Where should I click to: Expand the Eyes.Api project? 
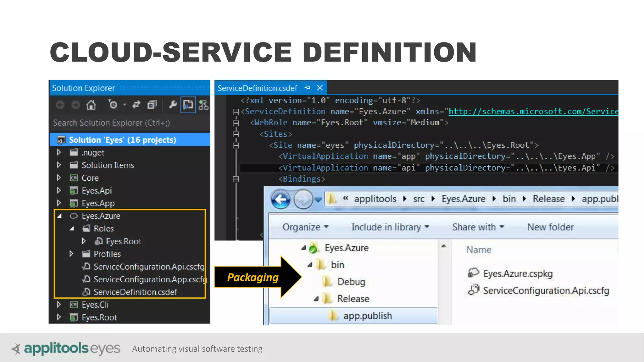[x=59, y=190]
